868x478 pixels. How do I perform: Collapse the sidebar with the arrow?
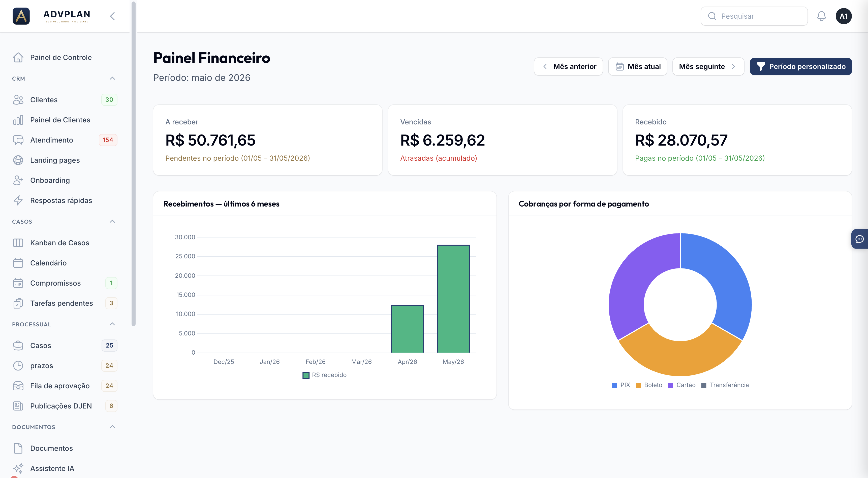coord(113,16)
